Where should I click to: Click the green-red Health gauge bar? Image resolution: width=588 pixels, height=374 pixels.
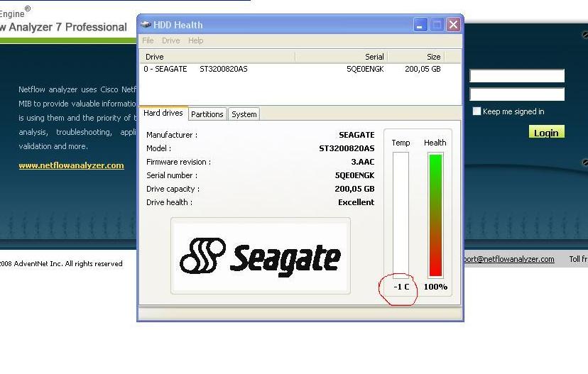point(435,215)
